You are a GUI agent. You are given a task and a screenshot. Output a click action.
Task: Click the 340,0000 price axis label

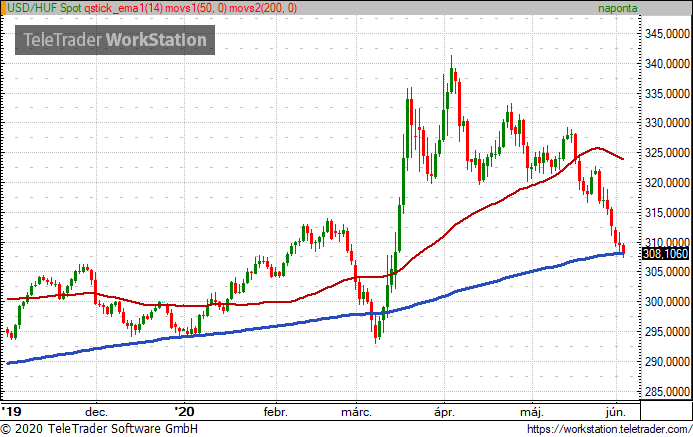[x=667, y=64]
